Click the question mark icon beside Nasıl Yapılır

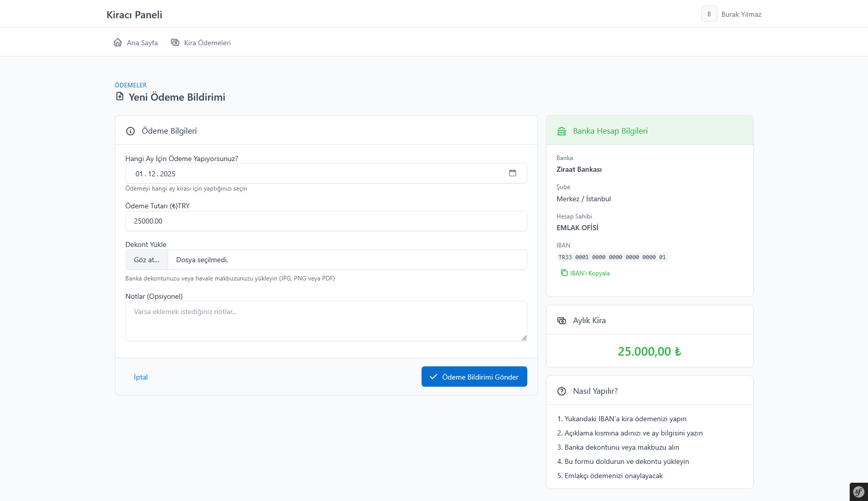[x=561, y=391]
